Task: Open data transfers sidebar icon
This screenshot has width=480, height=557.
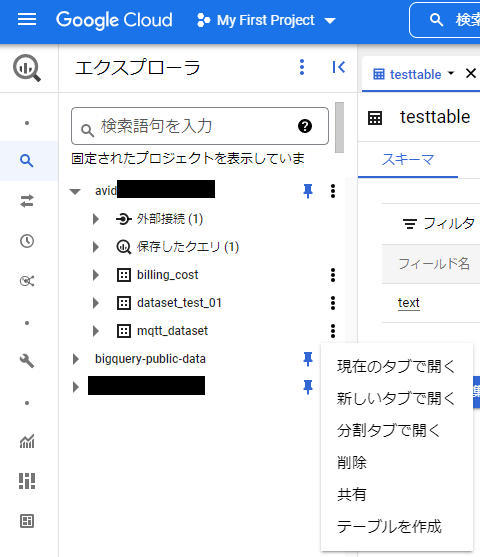Action: pos(27,201)
